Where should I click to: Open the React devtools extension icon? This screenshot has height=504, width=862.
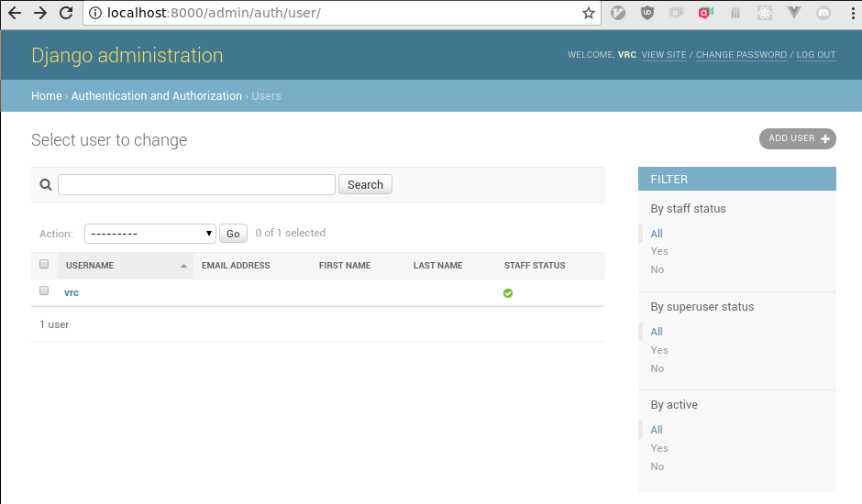pyautogui.click(x=764, y=13)
